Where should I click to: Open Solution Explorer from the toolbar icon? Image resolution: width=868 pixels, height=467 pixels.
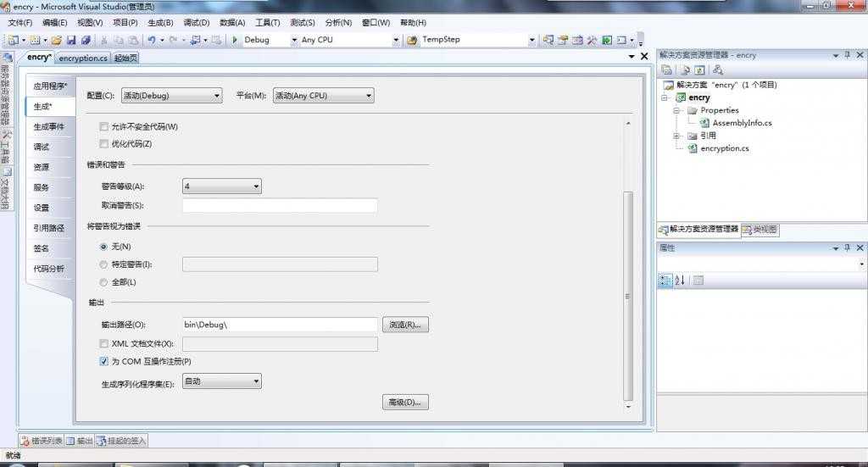[x=548, y=40]
